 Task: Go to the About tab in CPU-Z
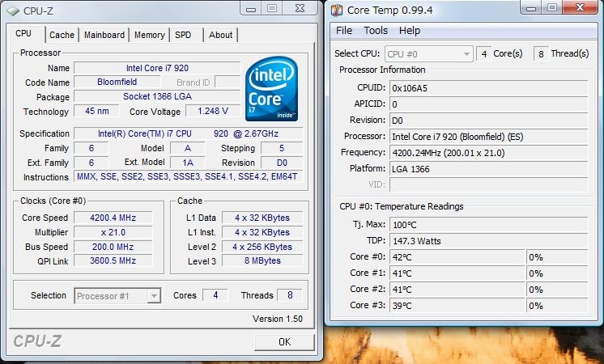point(220,35)
